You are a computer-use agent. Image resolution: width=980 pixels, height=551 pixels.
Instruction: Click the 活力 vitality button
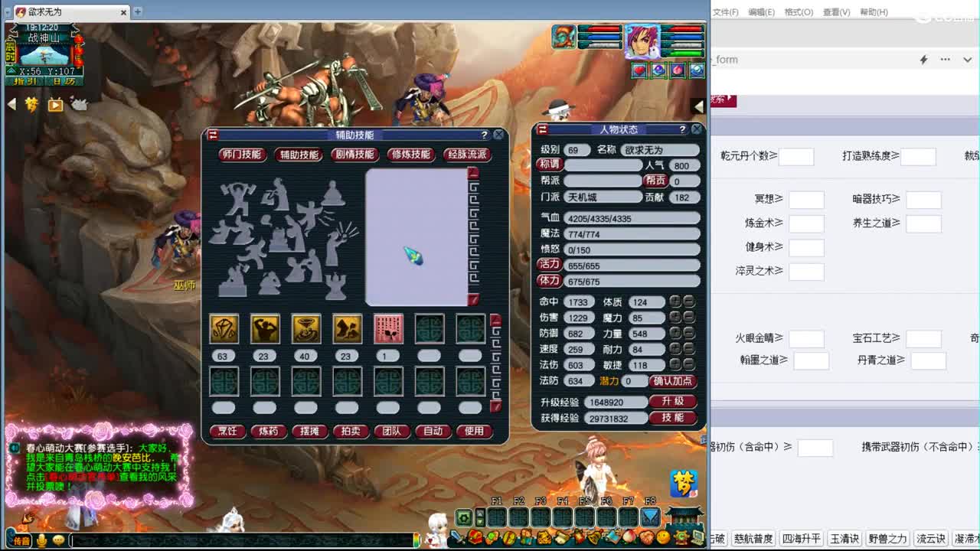[x=549, y=265]
